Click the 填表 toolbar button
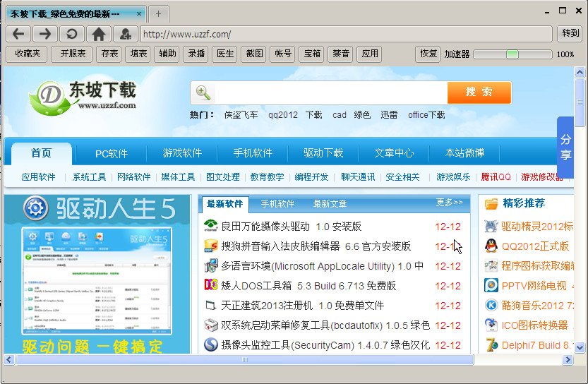The image size is (588, 384). (x=138, y=54)
